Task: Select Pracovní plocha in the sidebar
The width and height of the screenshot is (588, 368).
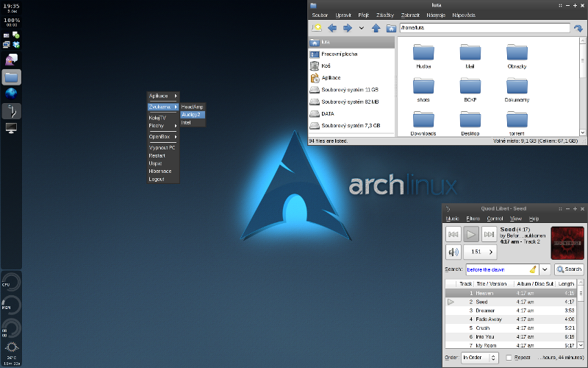Action: (x=351, y=54)
